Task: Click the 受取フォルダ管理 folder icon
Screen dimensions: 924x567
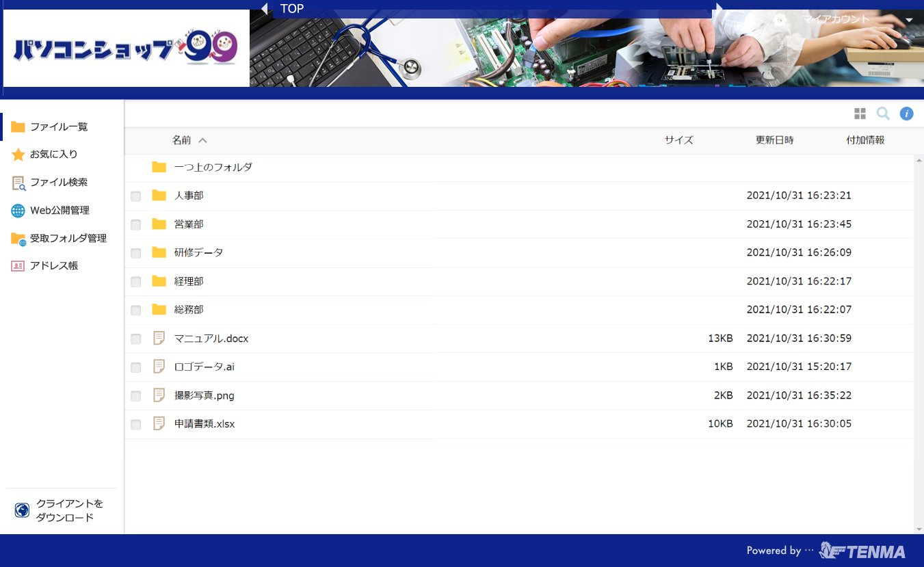Action: [x=18, y=239]
